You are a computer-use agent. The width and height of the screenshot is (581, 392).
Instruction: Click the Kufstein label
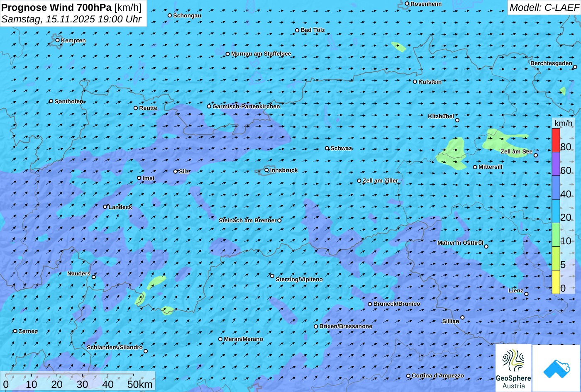430,82
